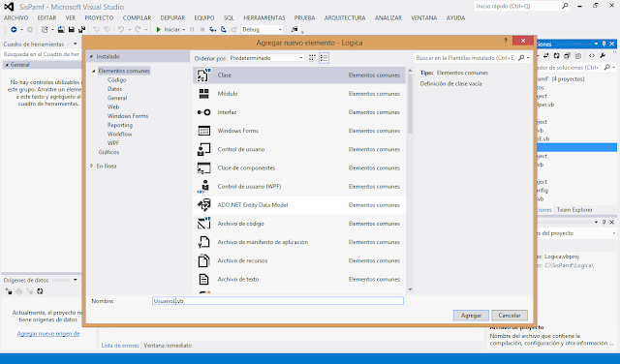Screen dimensions: 620x364
Task: Open the Debug configuration dropdown
Action: (262, 30)
